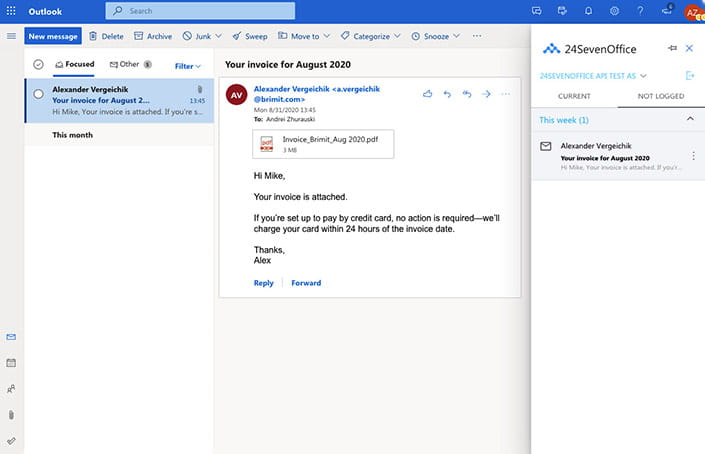Click the Forward link below message
705x454 pixels.
tap(306, 283)
